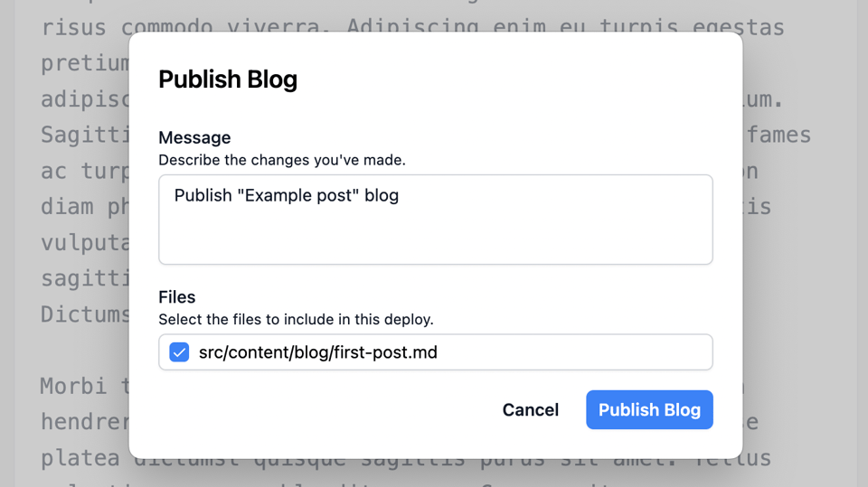The image size is (868, 487).
Task: Click the background paragraph starting with "Morbi"
Action: coord(74,386)
